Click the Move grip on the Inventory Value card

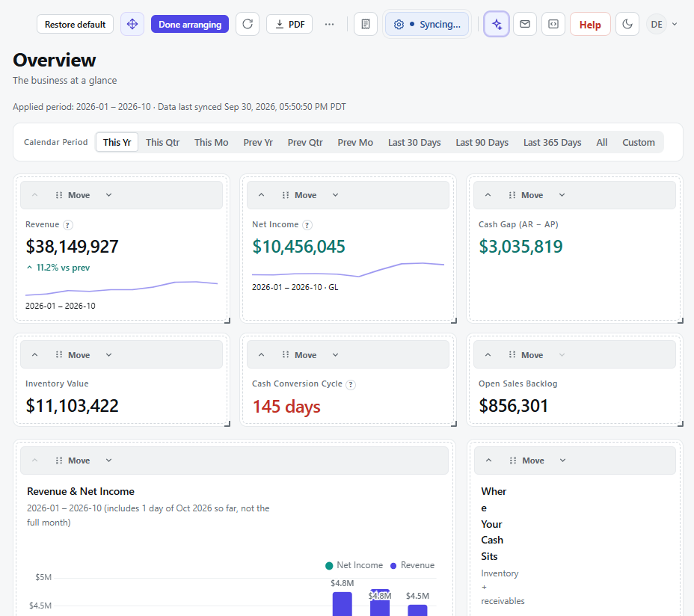click(x=73, y=355)
